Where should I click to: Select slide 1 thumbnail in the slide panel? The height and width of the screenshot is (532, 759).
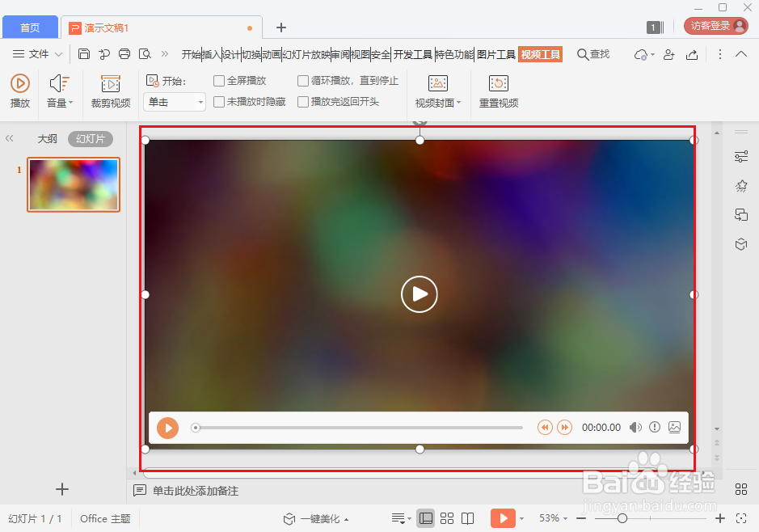pos(73,184)
